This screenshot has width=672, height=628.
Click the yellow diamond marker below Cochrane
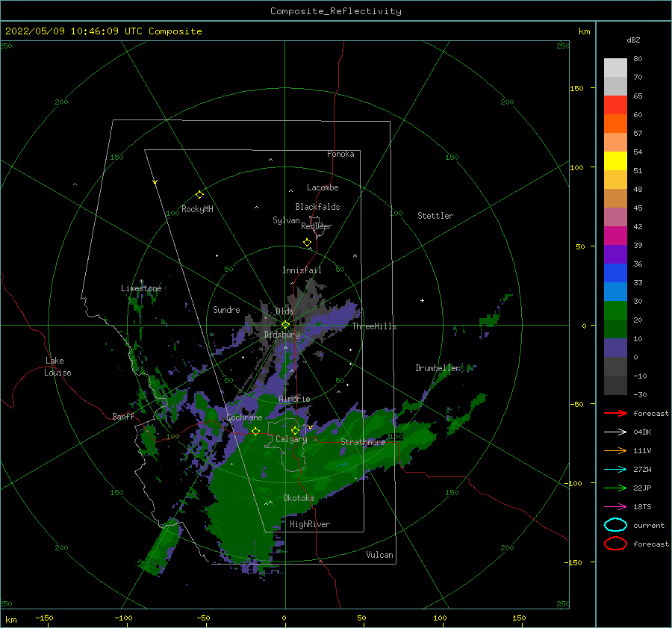[256, 431]
